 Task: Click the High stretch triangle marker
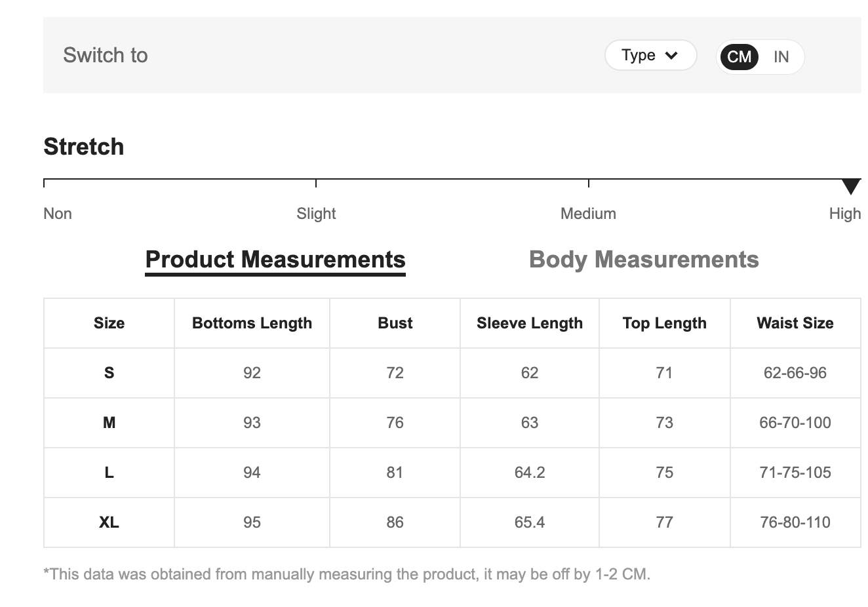(x=850, y=187)
